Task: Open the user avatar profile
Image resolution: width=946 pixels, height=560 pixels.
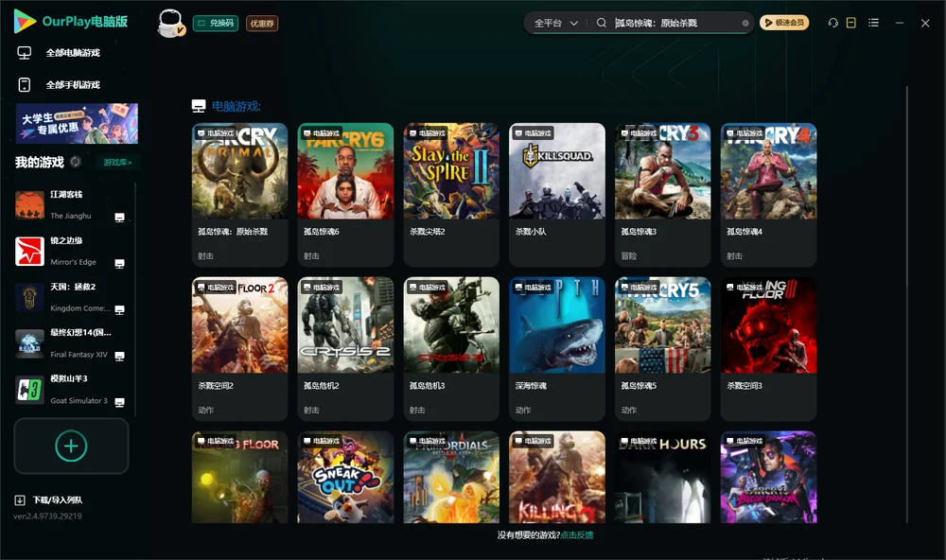Action: click(x=170, y=24)
